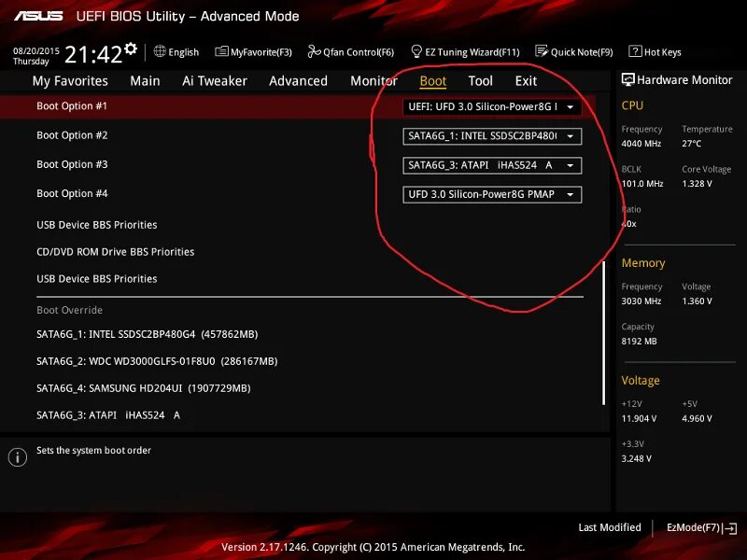This screenshot has height=560, width=747.
Task: Click the settings gear next to the clock
Action: pos(131,49)
